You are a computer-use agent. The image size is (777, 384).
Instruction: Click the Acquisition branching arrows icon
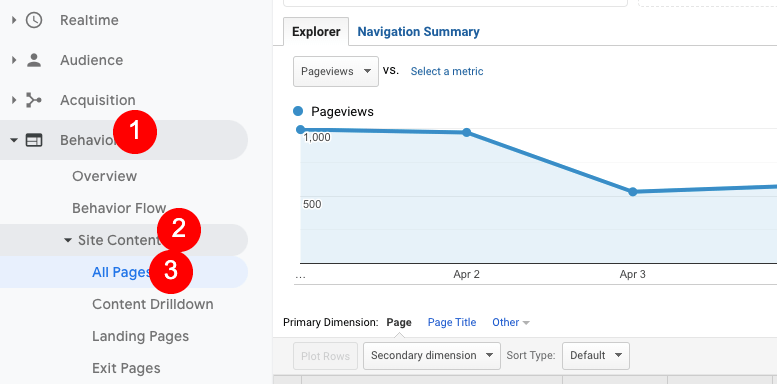pyautogui.click(x=34, y=101)
